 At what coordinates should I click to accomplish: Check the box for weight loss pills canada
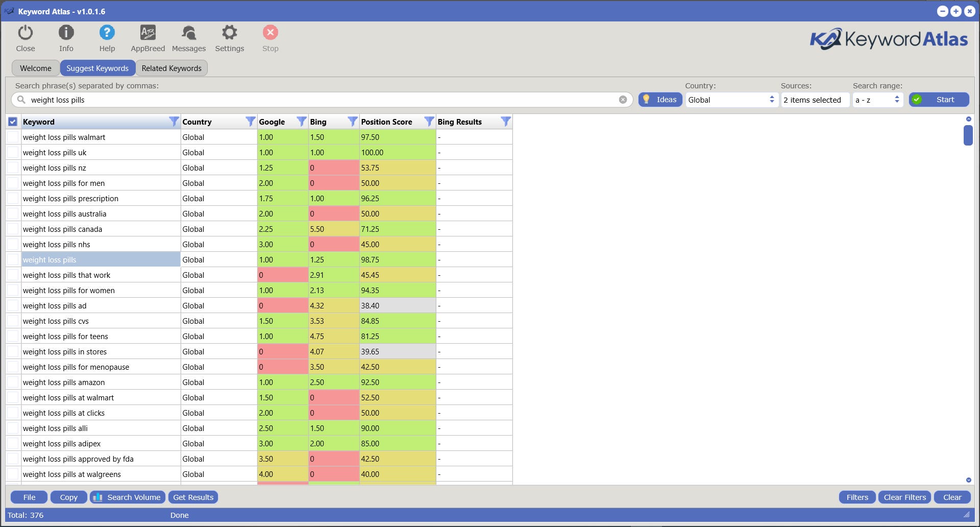point(13,229)
